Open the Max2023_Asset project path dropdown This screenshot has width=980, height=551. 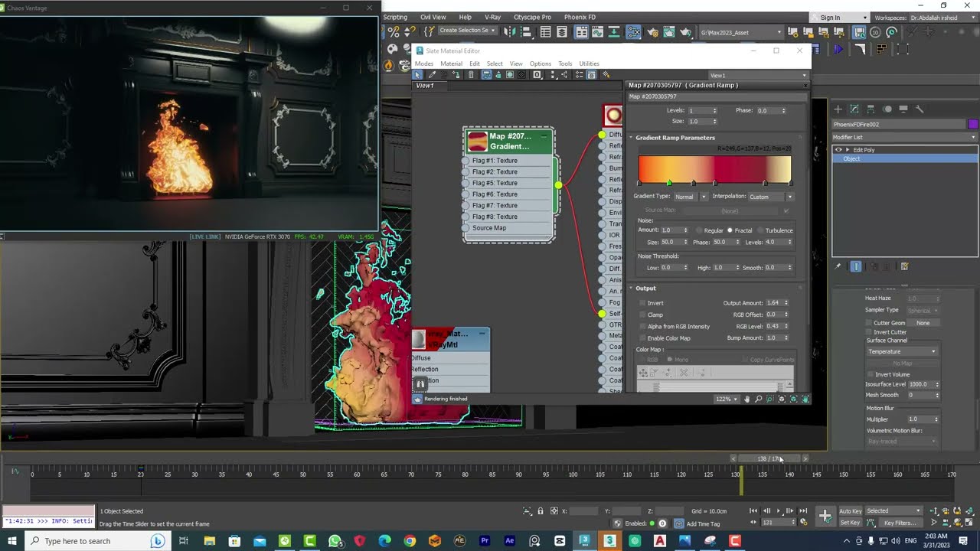pyautogui.click(x=741, y=32)
